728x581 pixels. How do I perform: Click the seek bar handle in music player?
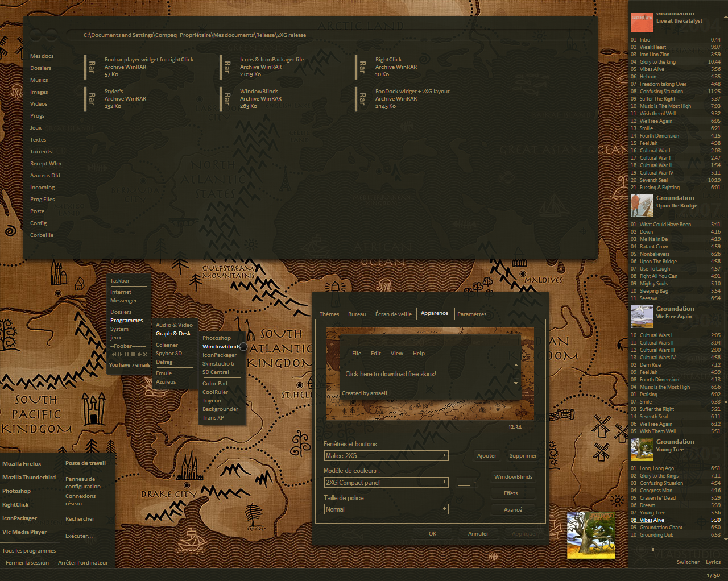[653, 549]
